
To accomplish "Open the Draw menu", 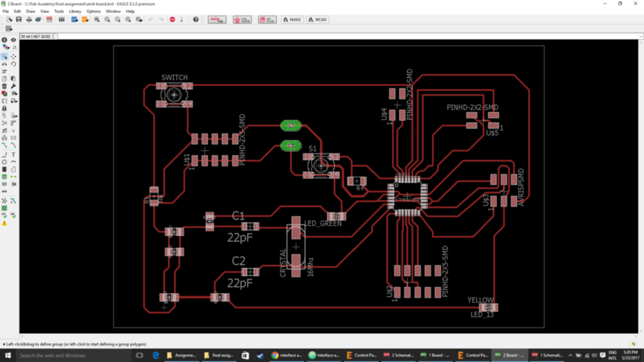I will click(x=30, y=11).
